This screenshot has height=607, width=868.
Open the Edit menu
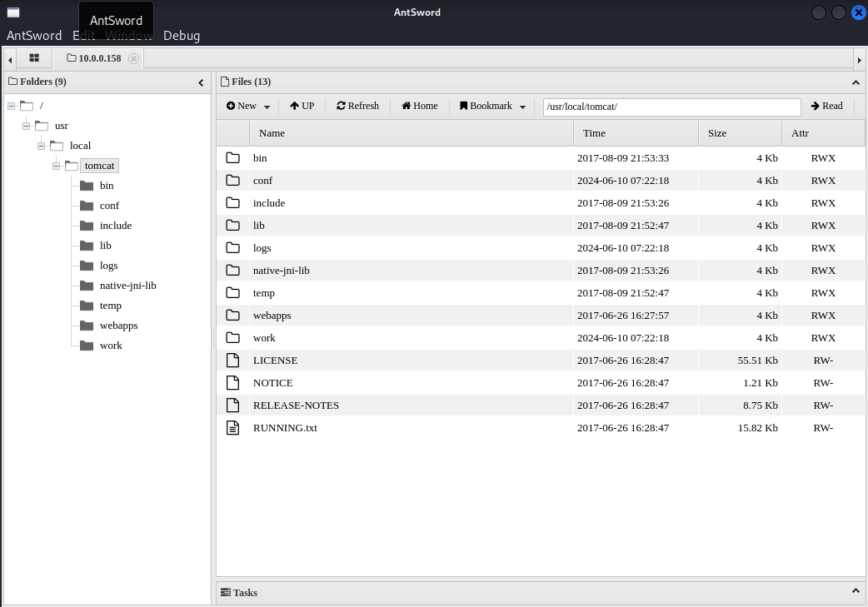(84, 36)
